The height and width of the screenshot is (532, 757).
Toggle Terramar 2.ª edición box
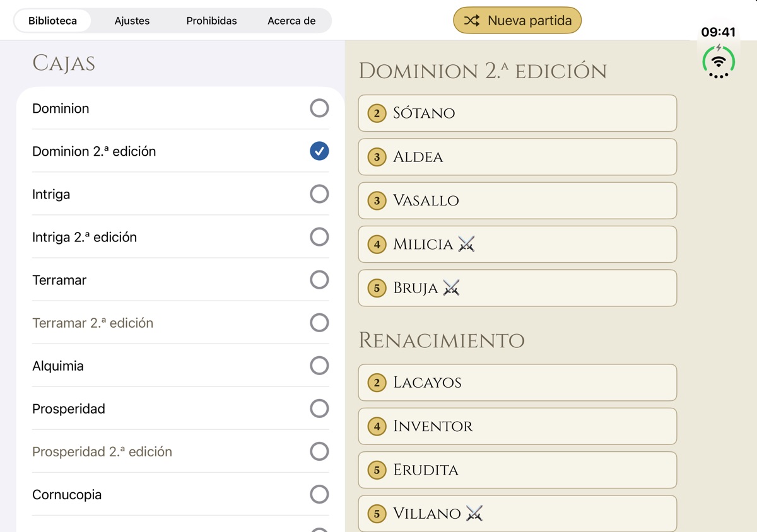(x=319, y=323)
